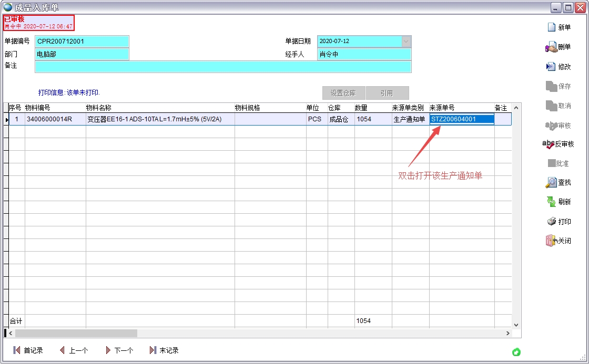Screen dimensions: 589x364
Task: Click the 刷新 refresh icon
Action: click(x=551, y=202)
